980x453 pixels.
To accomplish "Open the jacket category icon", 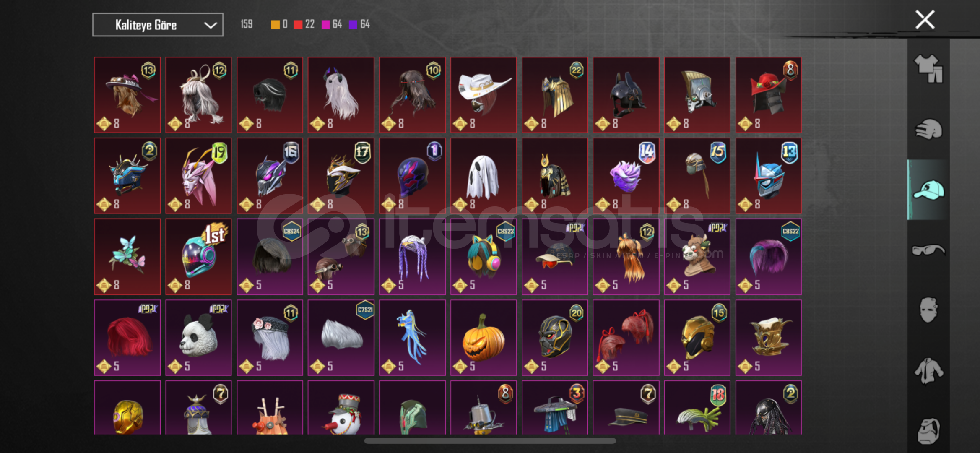I will pos(928,370).
